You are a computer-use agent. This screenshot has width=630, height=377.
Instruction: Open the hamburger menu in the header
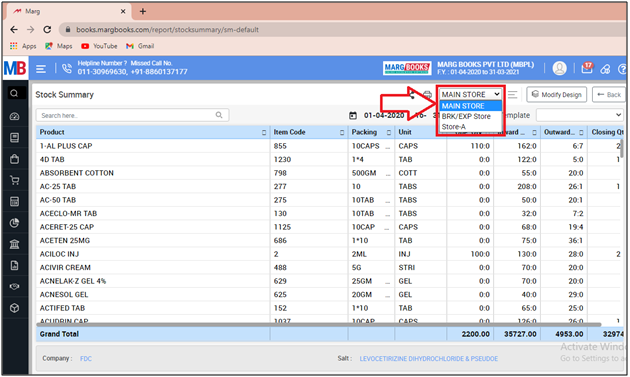[41, 69]
